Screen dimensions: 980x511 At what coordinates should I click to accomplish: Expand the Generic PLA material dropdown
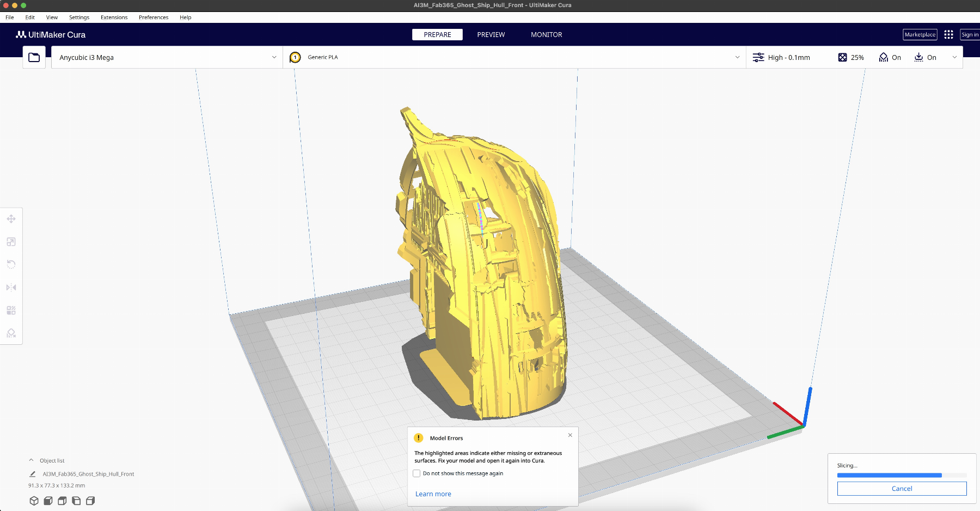[514, 57]
